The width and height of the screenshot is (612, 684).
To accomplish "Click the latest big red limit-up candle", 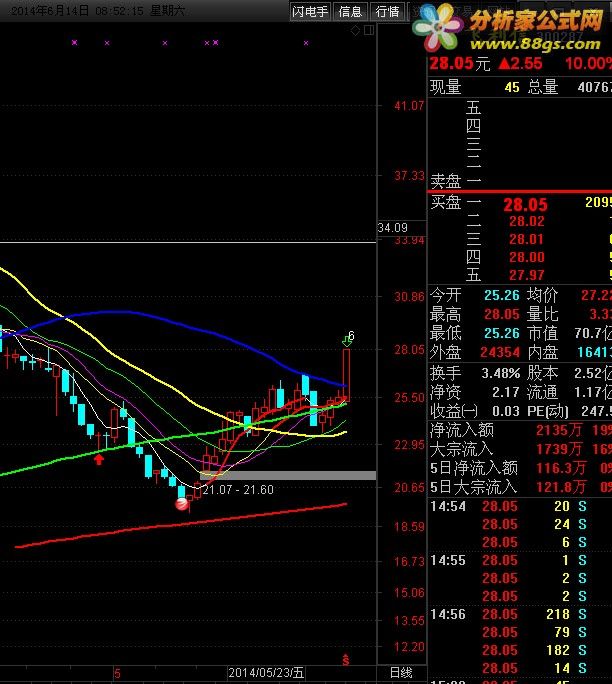I will pos(346,374).
